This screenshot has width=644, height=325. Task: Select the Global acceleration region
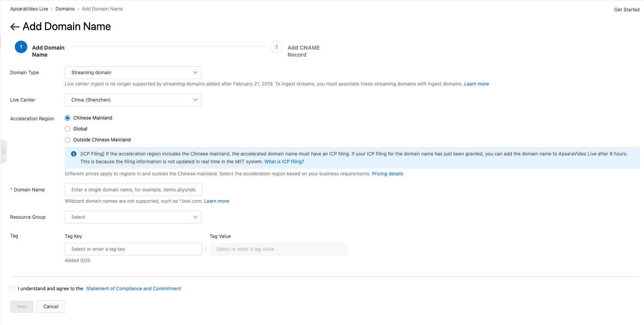(67, 129)
